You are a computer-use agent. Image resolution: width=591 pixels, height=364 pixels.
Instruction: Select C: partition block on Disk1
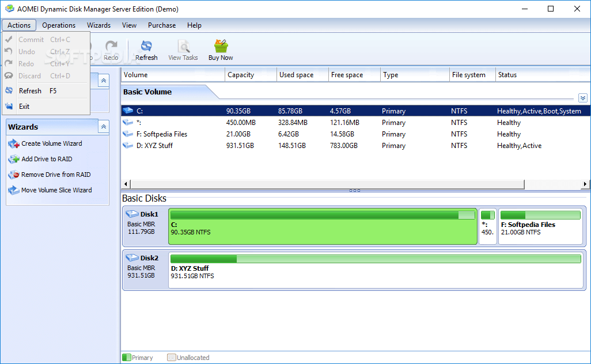point(323,226)
